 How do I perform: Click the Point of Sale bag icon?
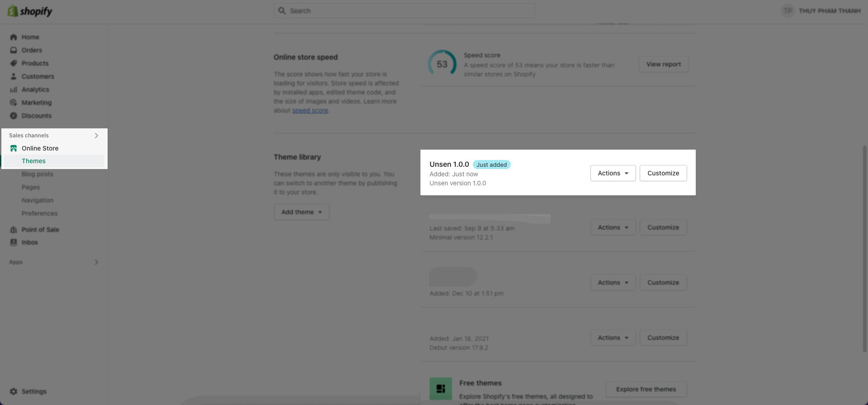pyautogui.click(x=14, y=230)
